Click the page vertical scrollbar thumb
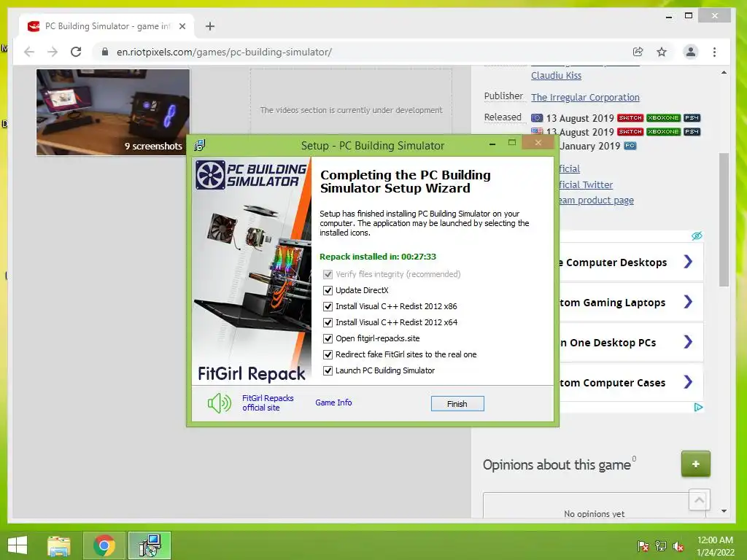 tap(724, 219)
